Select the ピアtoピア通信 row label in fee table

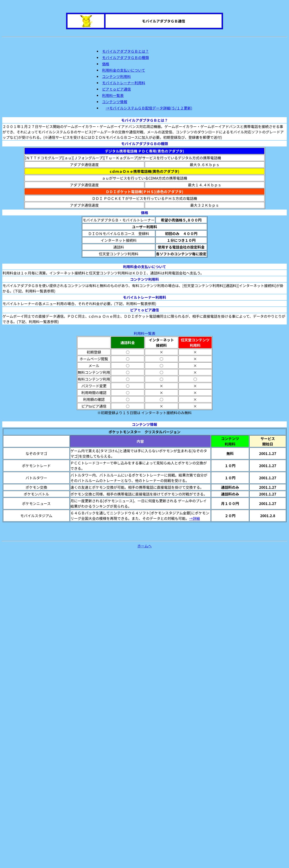[94, 406]
